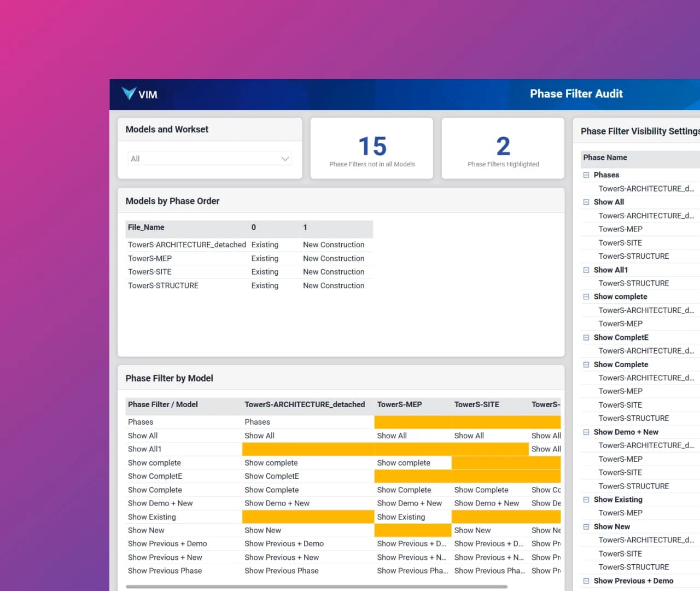
Task: Collapse the Show Demo + New group
Action: click(586, 432)
